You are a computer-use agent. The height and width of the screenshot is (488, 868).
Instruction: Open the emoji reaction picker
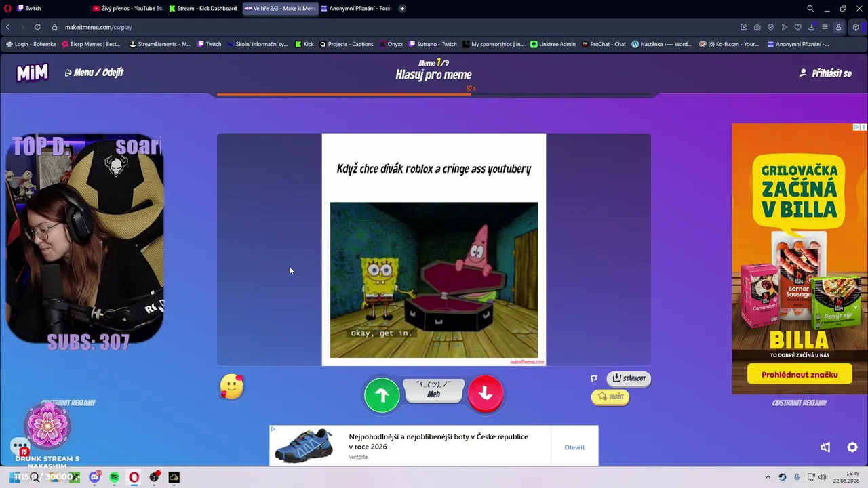coord(232,387)
